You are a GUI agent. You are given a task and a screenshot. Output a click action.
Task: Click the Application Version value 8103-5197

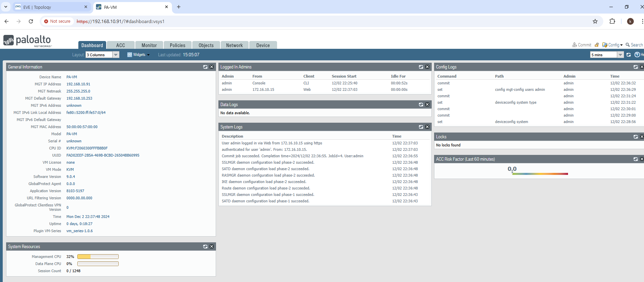tap(75, 191)
